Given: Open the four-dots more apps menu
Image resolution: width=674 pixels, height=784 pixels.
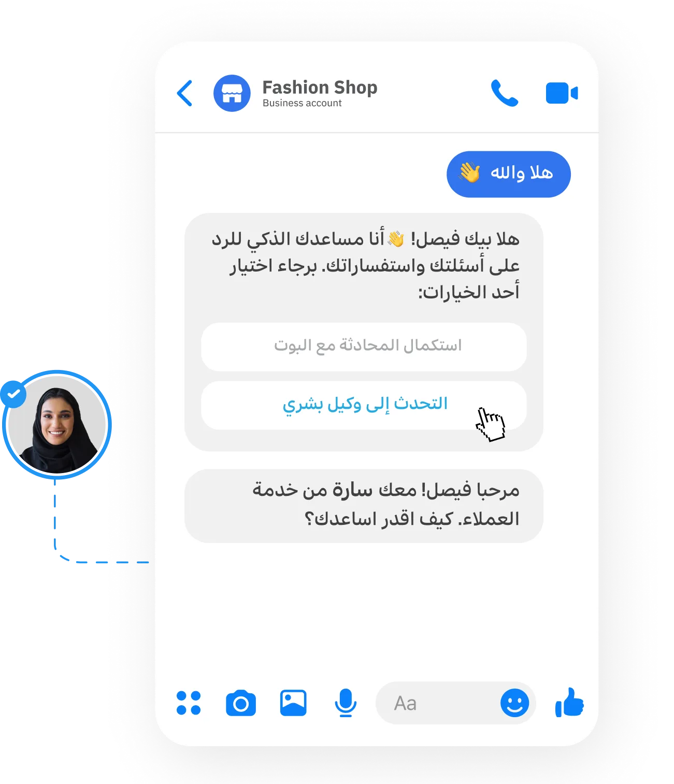Looking at the screenshot, I should (189, 703).
